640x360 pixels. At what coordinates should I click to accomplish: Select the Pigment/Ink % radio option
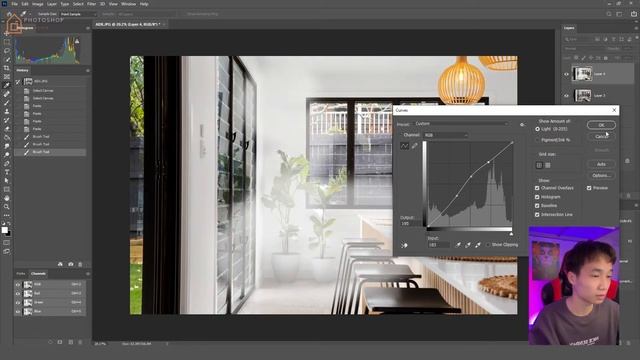538,140
